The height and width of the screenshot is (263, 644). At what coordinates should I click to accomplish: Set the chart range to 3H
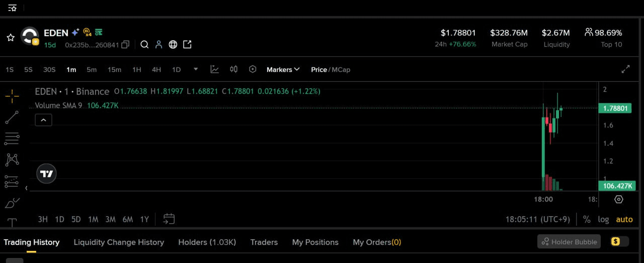[x=43, y=219]
